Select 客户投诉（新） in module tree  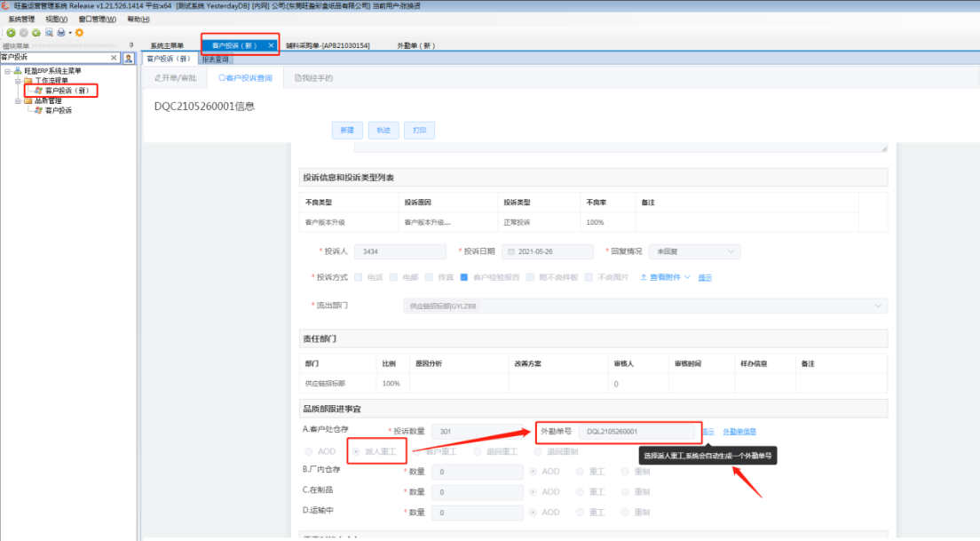pyautogui.click(x=67, y=91)
